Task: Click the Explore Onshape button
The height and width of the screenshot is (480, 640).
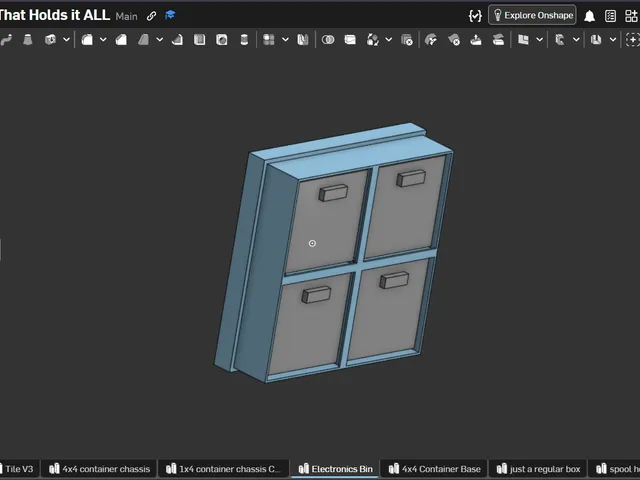Action: click(x=532, y=15)
